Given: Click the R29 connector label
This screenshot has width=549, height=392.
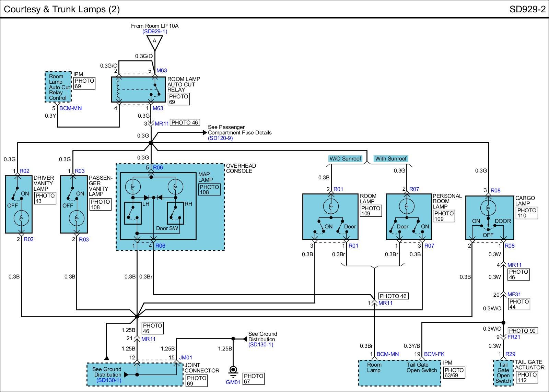Looking at the screenshot, I should [x=510, y=354].
